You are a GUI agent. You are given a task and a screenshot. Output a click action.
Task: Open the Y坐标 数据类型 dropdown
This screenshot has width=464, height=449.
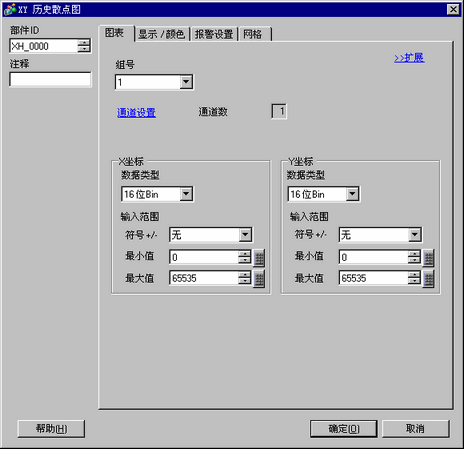[x=352, y=194]
